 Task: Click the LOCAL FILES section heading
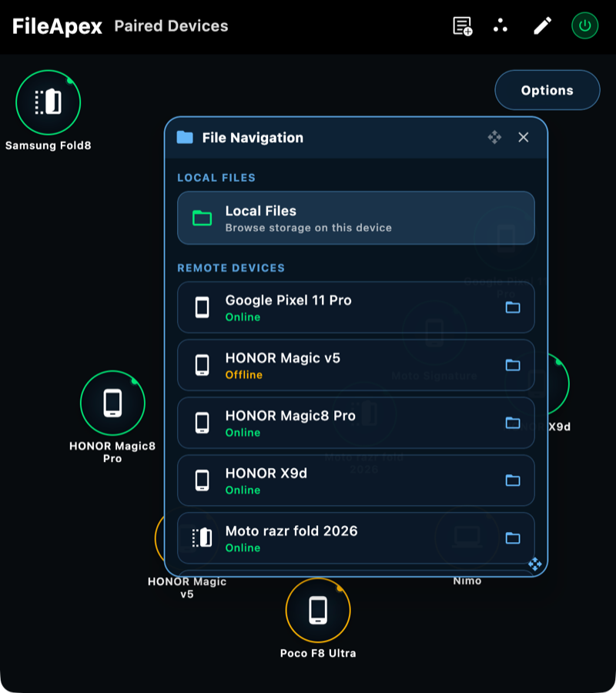216,178
